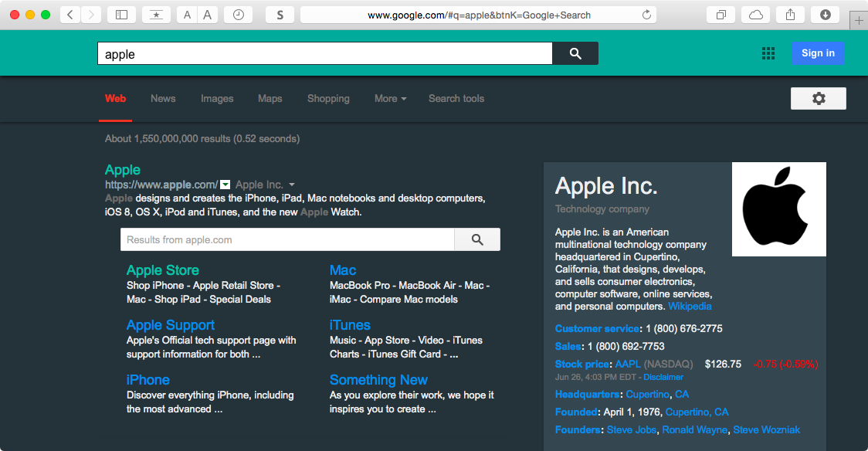Open the green arrow next to apple.com URL

coord(225,185)
